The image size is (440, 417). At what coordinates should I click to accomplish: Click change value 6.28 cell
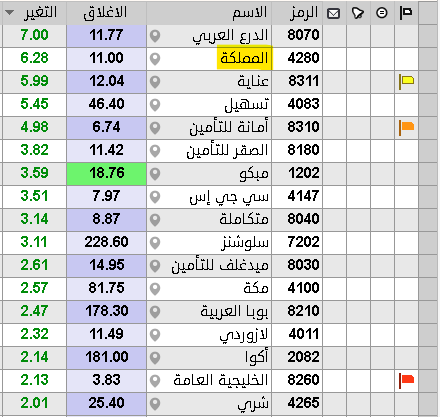[34, 59]
